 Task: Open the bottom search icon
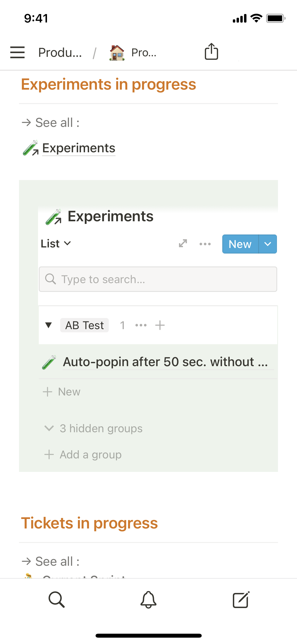(56, 599)
